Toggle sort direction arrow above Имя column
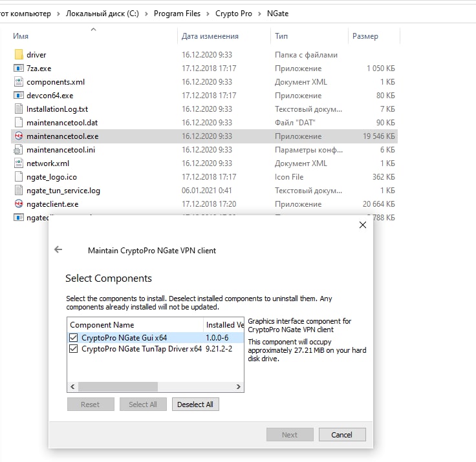Screen dimensions: 476x462 pos(94,30)
